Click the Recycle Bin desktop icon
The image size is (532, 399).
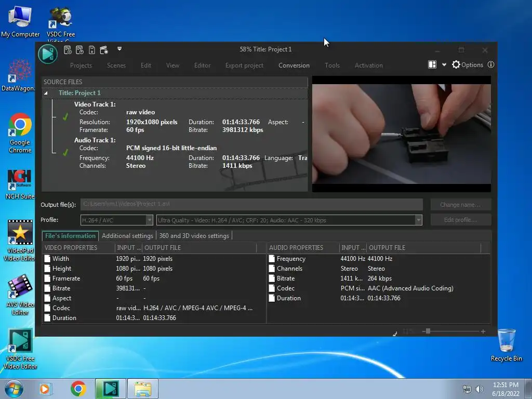[x=507, y=345]
